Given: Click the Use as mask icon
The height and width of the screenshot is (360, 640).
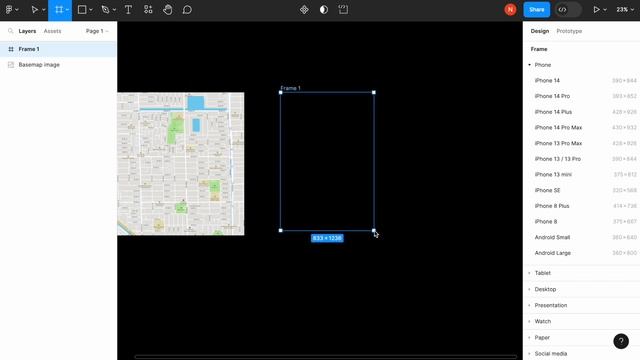Looking at the screenshot, I should tap(324, 10).
